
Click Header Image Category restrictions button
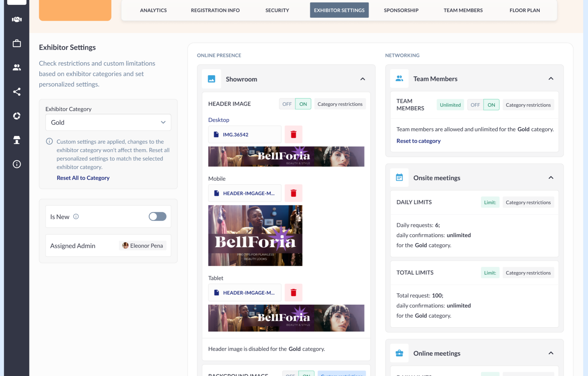340,104
